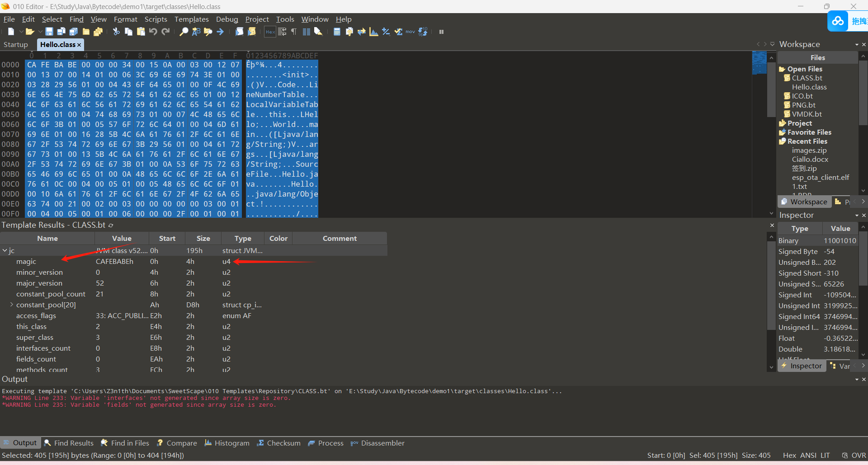Collapse the jc struct root node
Viewport: 868px width, 465px height.
click(x=5, y=250)
